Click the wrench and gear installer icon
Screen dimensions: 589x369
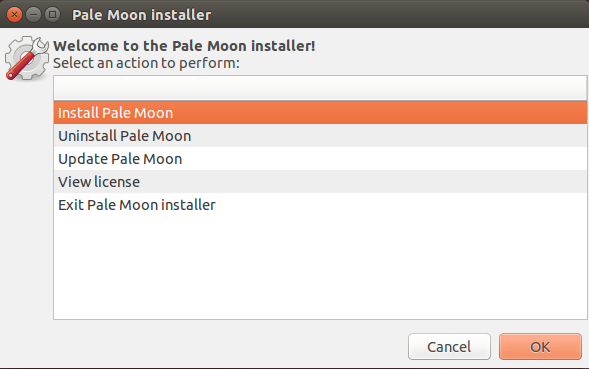pos(27,58)
